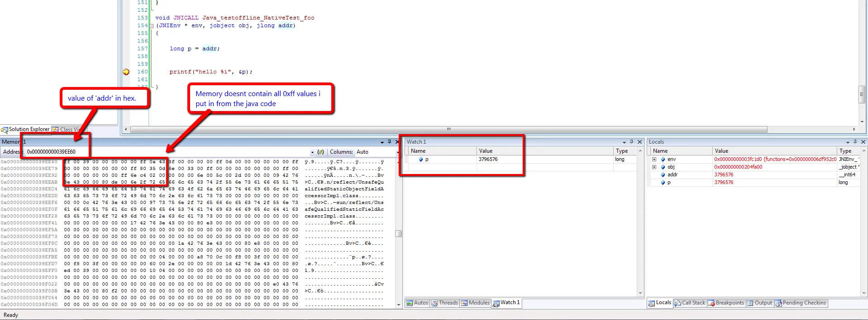Click the Reevaluate Automatically icon in Memory 1
Image resolution: width=868 pixels, height=320 pixels.
coord(320,152)
